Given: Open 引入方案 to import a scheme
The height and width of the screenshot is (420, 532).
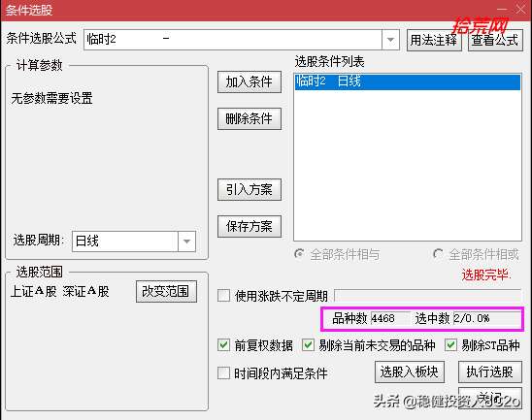Looking at the screenshot, I should pos(249,189).
